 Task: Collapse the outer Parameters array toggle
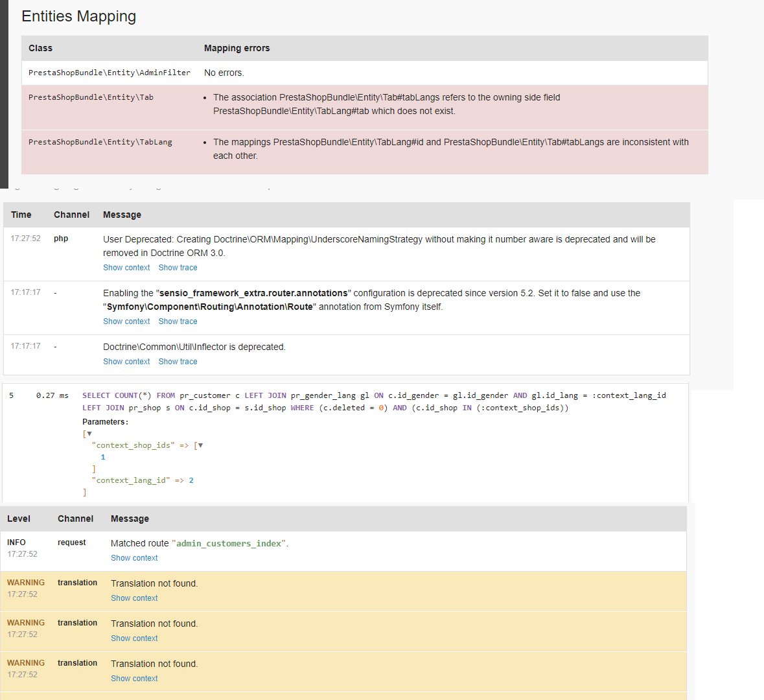point(89,434)
